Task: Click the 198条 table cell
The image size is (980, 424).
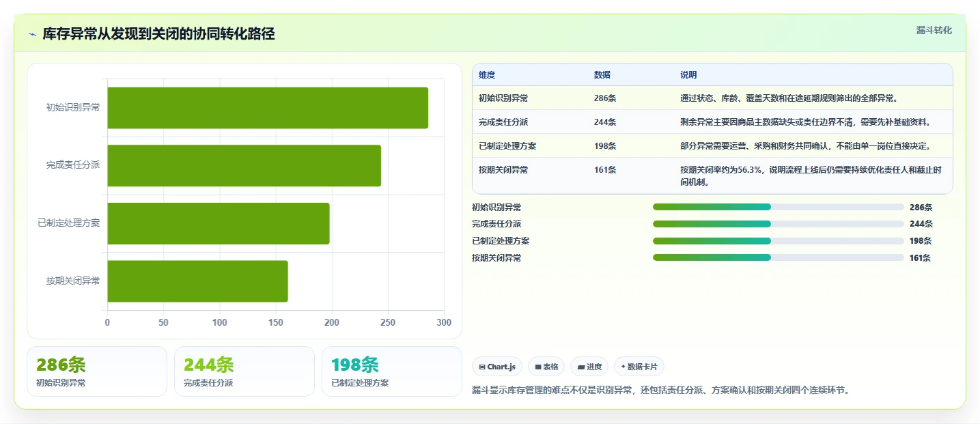Action: pyautogui.click(x=605, y=146)
